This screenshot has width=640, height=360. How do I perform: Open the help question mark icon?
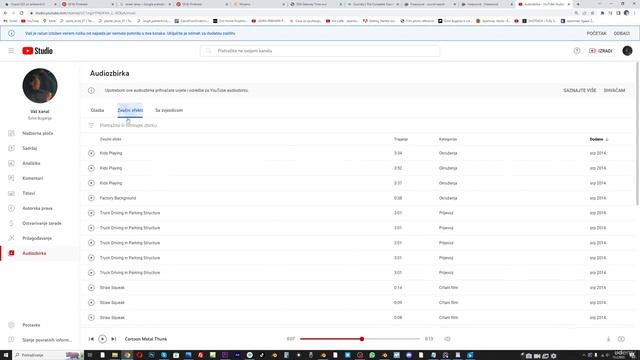click(577, 51)
